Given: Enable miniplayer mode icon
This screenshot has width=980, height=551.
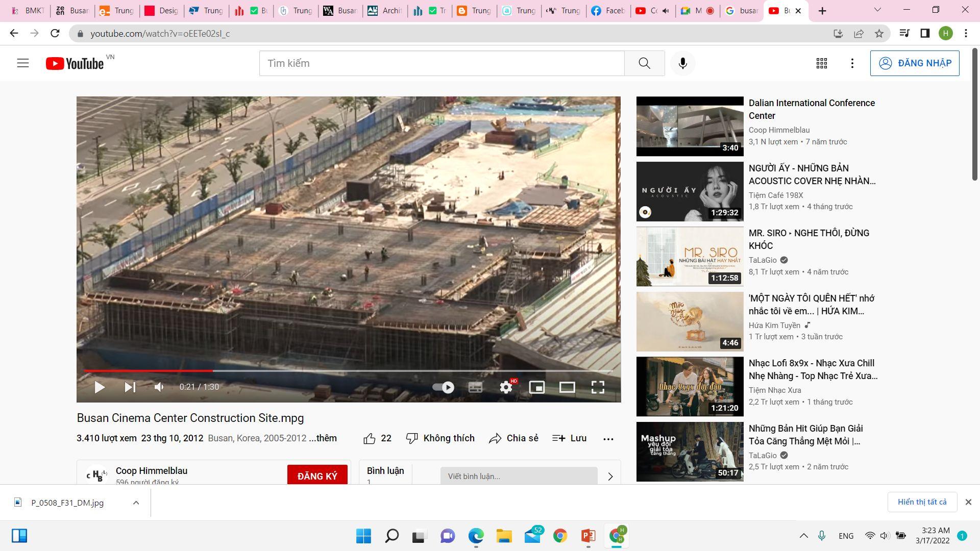Looking at the screenshot, I should pyautogui.click(x=536, y=387).
